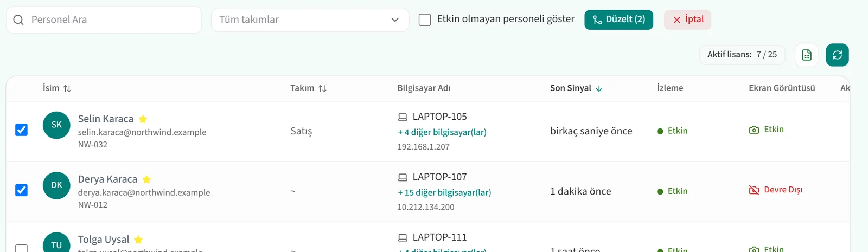Image resolution: width=868 pixels, height=252 pixels.
Task: Click the laptop icon beside LAPTOP-111
Action: coord(403,237)
